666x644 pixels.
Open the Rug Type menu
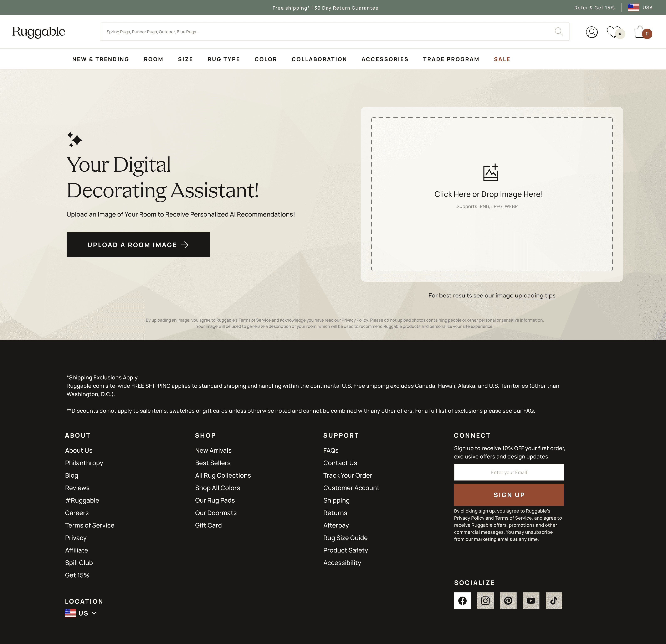pos(224,59)
